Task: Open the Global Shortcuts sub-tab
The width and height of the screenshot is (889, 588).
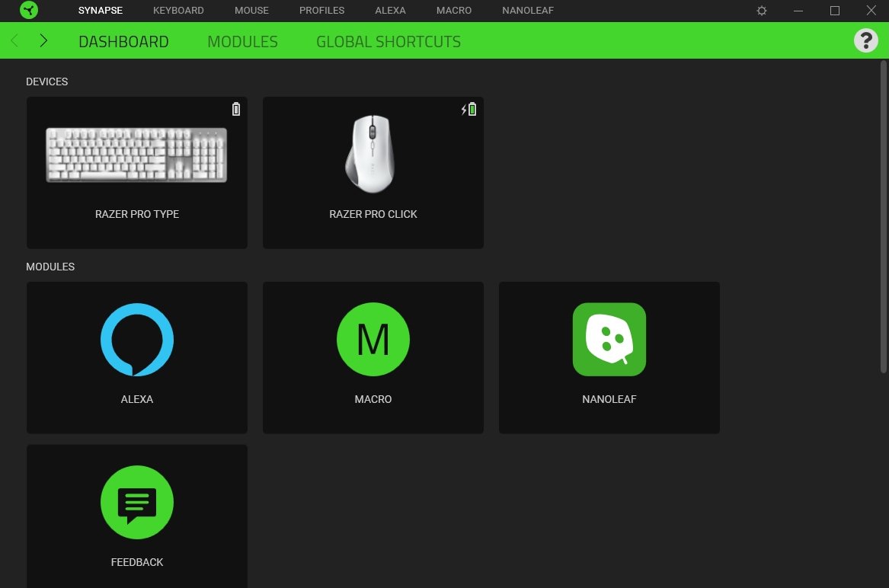Action: (389, 41)
